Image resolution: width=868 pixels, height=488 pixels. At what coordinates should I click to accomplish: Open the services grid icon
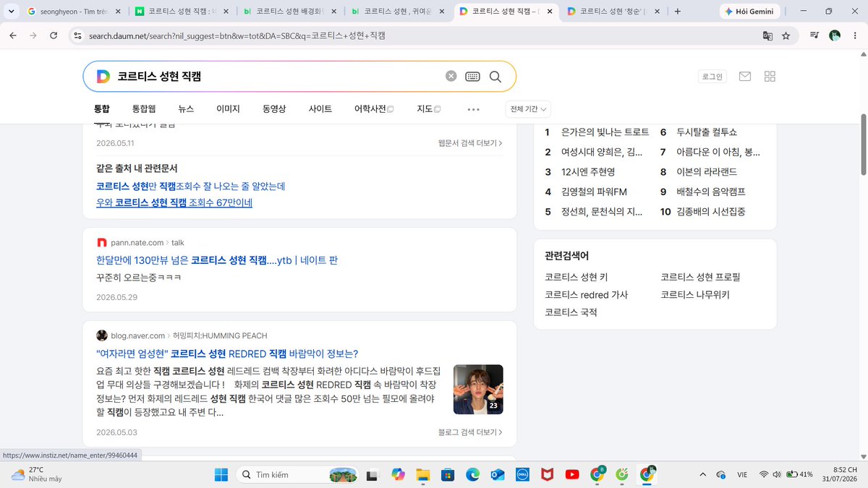(x=770, y=77)
